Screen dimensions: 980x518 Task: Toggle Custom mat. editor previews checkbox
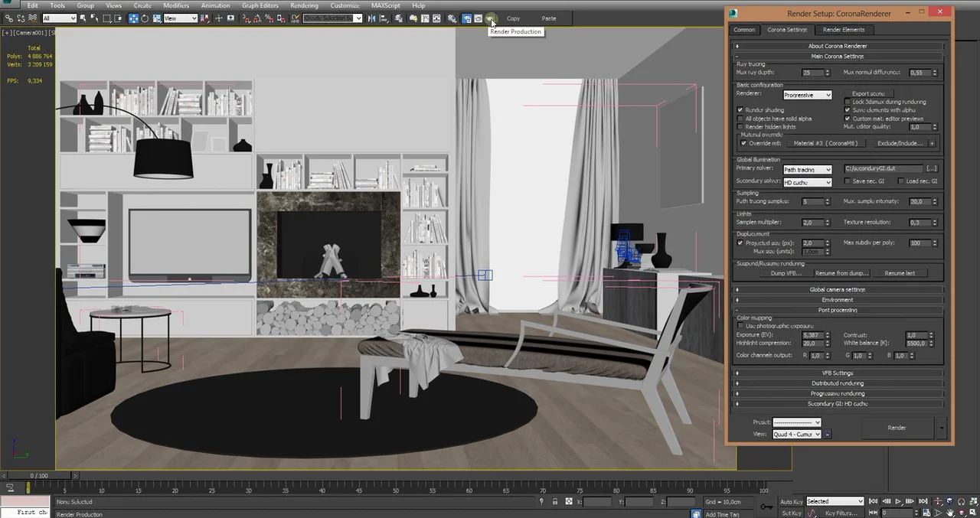848,119
